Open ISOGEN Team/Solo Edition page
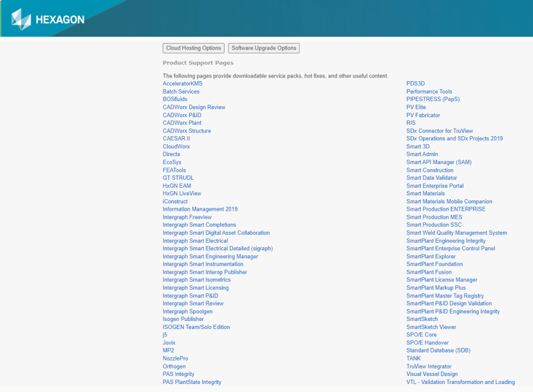 (196, 327)
